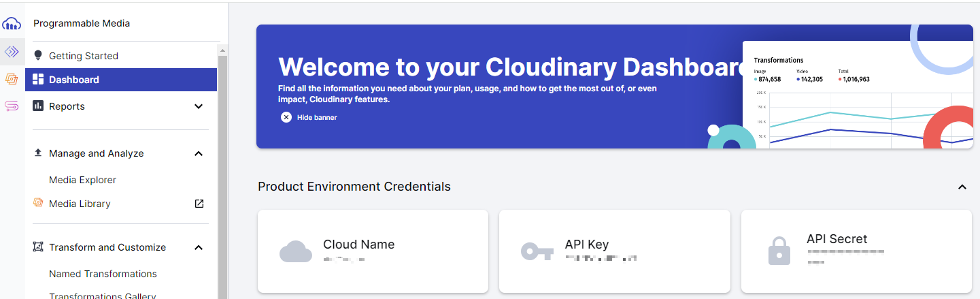Click the Manage and Analyze heading
This screenshot has height=299, width=980.
pos(97,153)
